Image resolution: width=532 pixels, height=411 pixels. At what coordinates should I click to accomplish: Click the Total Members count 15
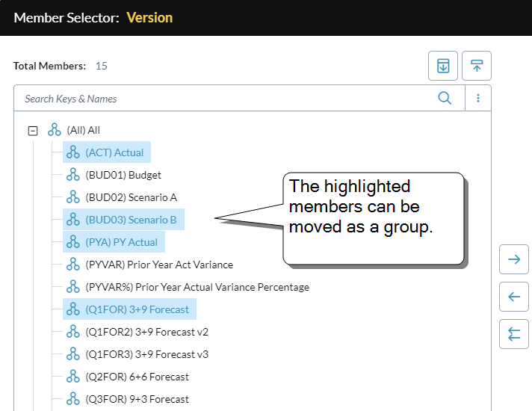click(x=101, y=66)
